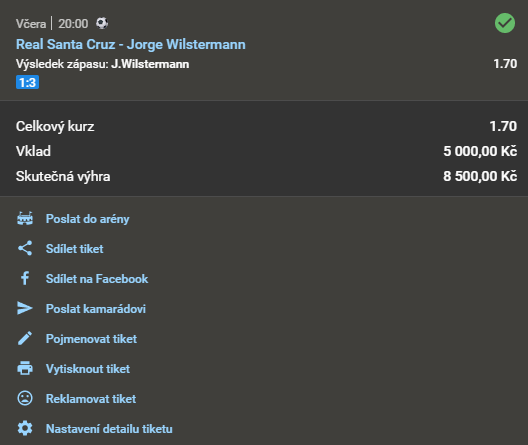Screen dimensions: 528x445
Task: Click the sad face complaint icon
Action: click(25, 399)
